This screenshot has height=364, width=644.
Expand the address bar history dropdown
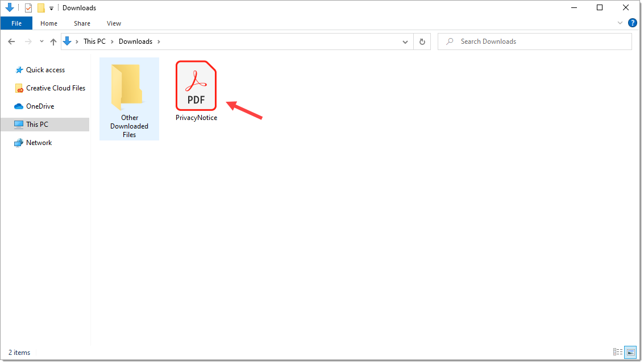405,42
